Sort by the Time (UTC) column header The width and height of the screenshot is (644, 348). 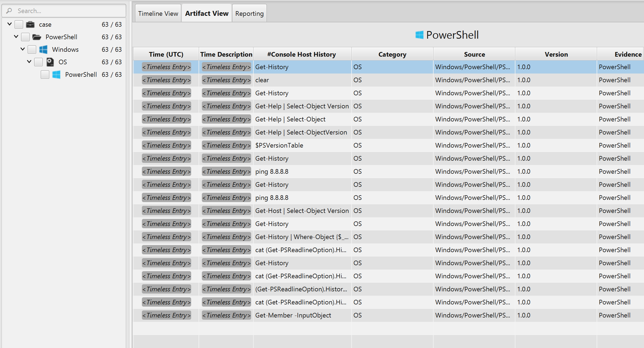click(x=166, y=54)
